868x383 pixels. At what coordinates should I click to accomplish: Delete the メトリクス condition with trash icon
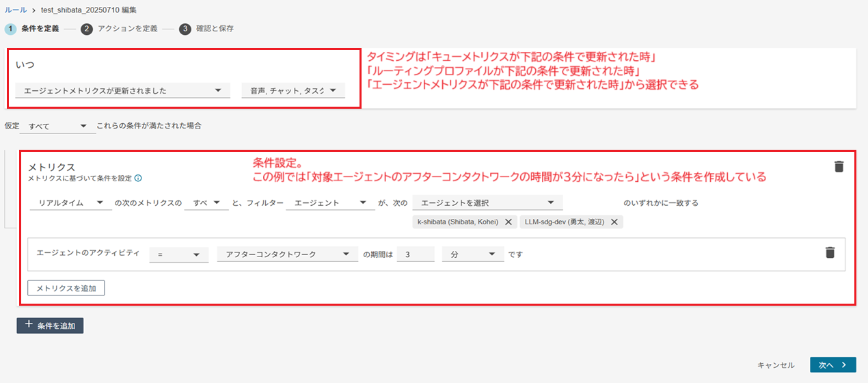pos(839,166)
